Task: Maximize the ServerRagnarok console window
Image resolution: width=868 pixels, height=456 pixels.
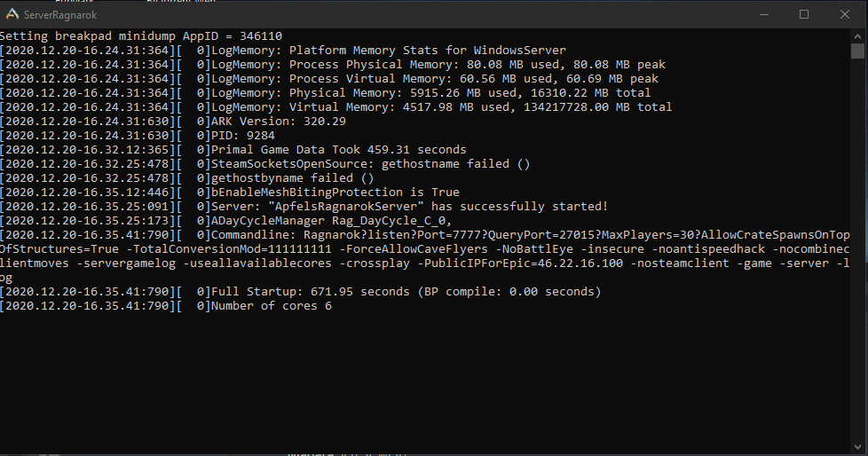Action: coord(804,14)
